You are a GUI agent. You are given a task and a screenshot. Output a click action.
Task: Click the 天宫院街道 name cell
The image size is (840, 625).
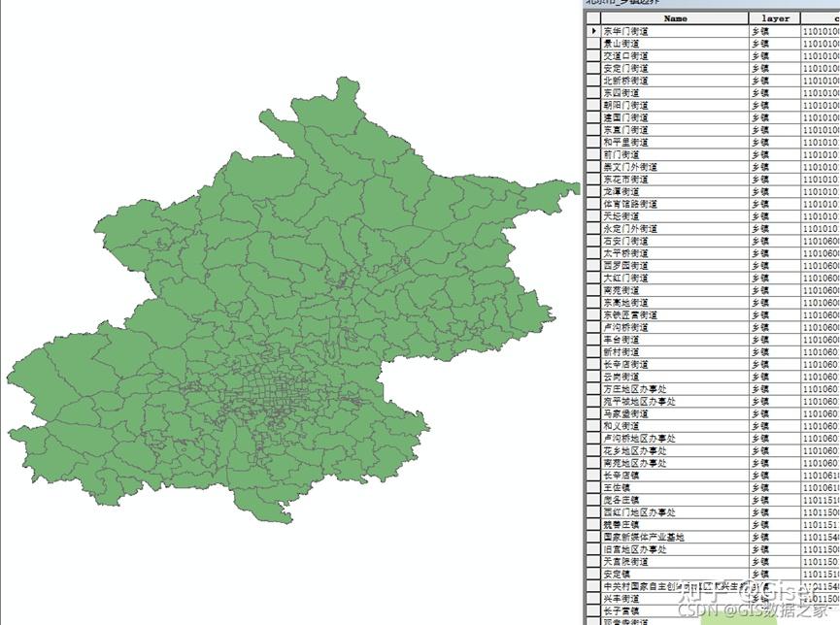(x=675, y=562)
